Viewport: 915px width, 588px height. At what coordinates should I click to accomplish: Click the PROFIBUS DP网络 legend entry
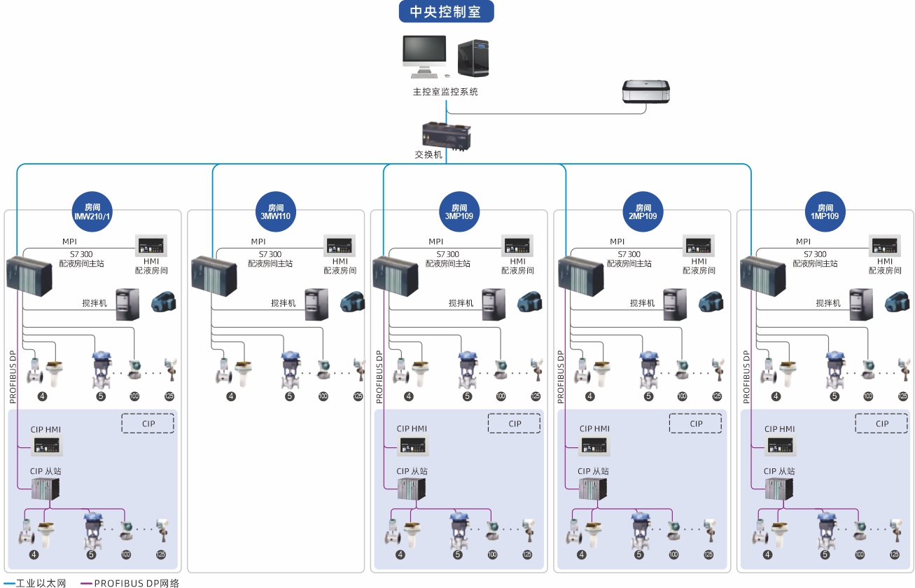[130, 582]
